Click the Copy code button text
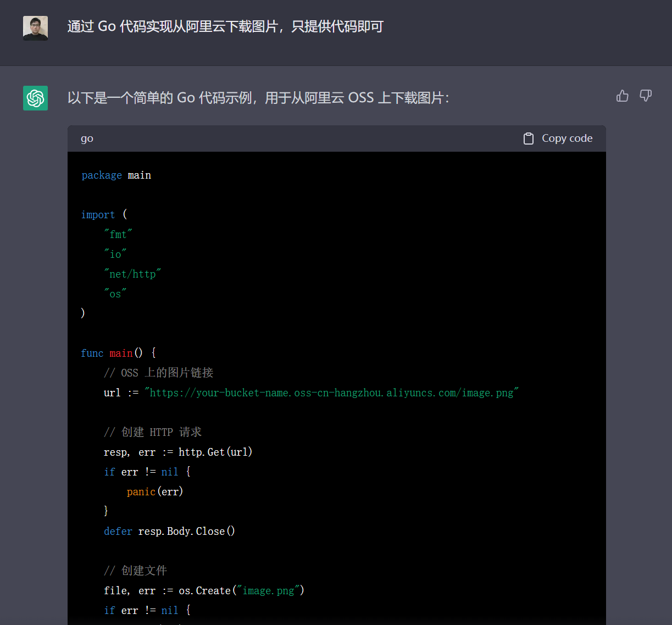Screen dimensions: 672x625 pyautogui.click(x=567, y=139)
